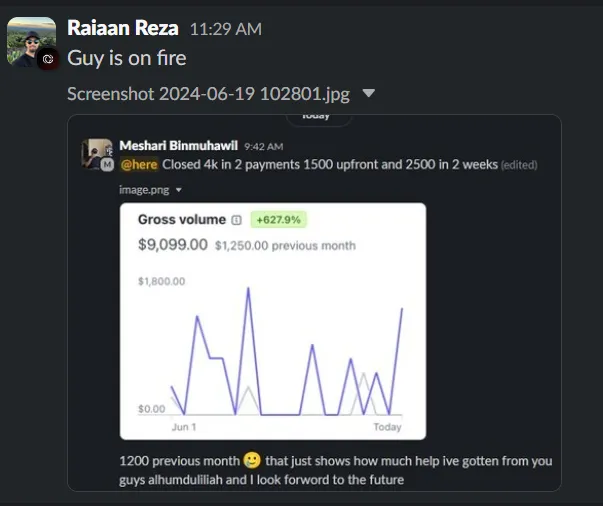Click the smiling emoji in the message
This screenshot has height=506, width=603.
[x=252, y=460]
